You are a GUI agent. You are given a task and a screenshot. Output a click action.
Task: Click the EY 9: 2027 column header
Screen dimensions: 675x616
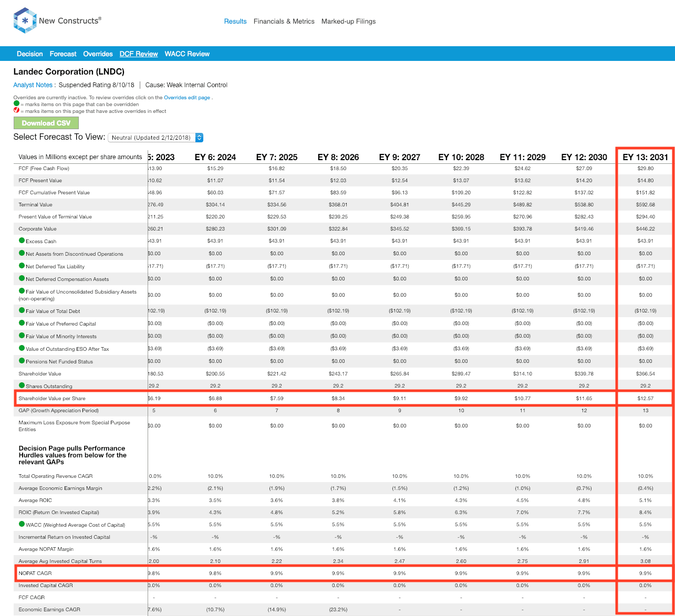[x=400, y=157]
